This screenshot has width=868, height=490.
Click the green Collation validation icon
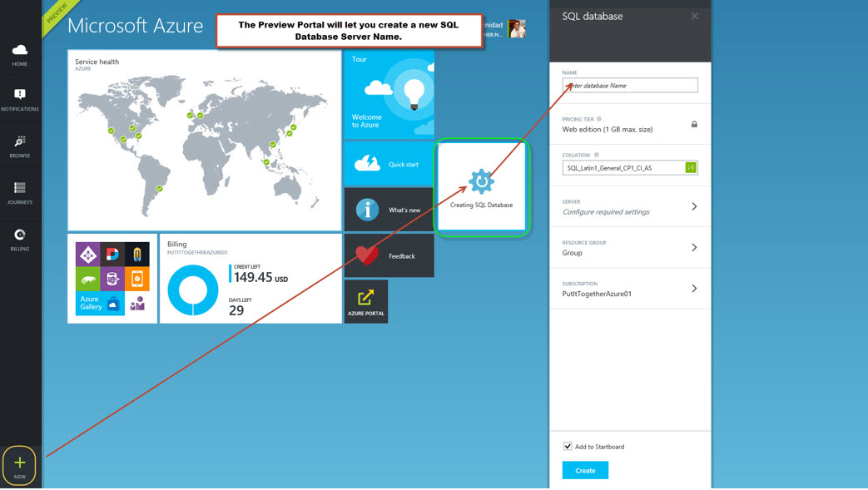[691, 168]
